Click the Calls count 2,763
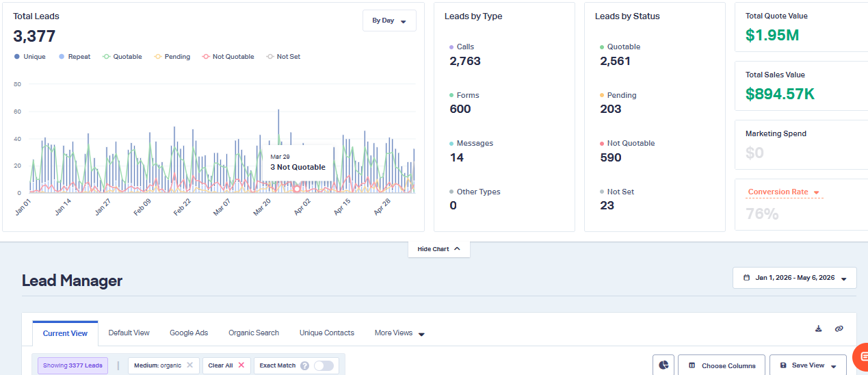 click(465, 61)
